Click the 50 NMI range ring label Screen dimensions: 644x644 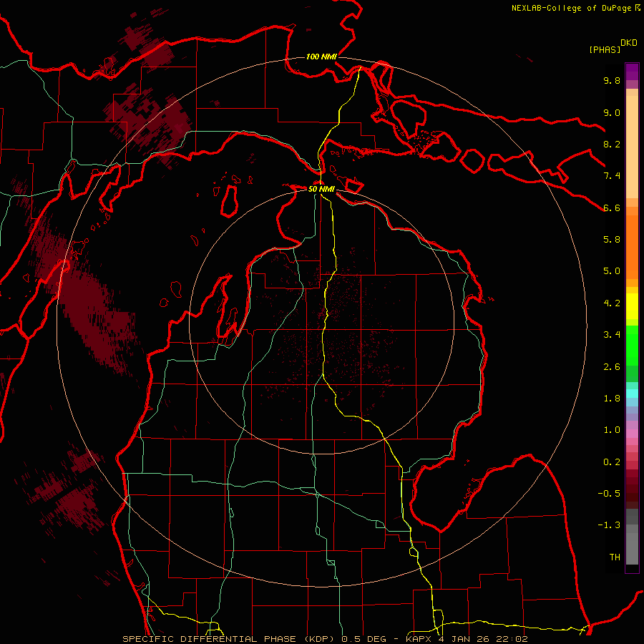(x=321, y=189)
